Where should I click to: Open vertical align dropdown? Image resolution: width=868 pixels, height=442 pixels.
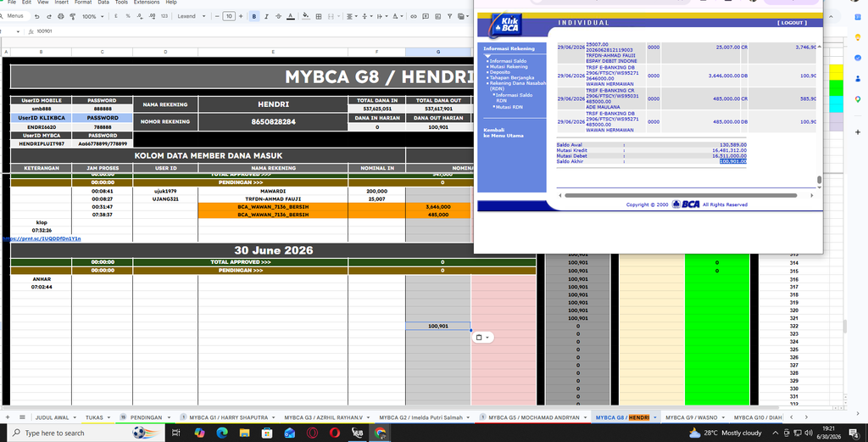[366, 17]
